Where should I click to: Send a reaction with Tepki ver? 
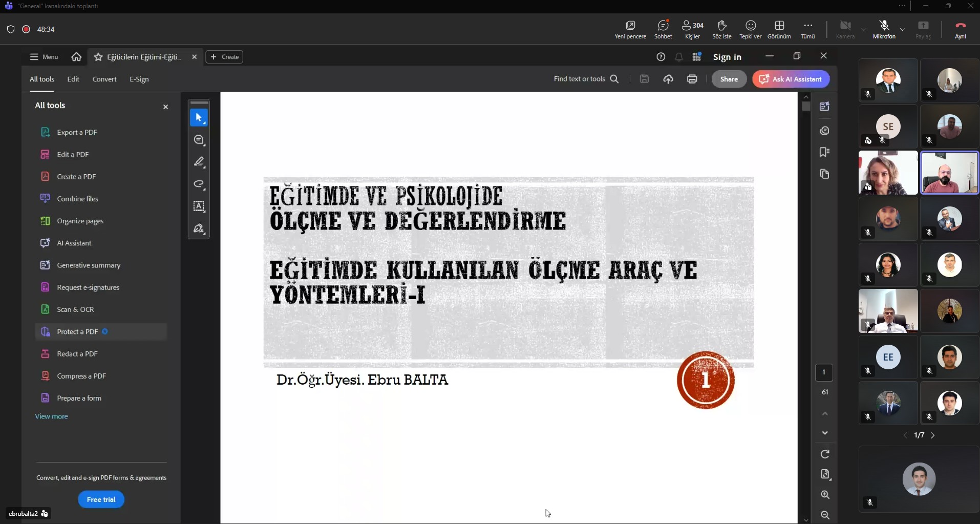[x=750, y=29]
